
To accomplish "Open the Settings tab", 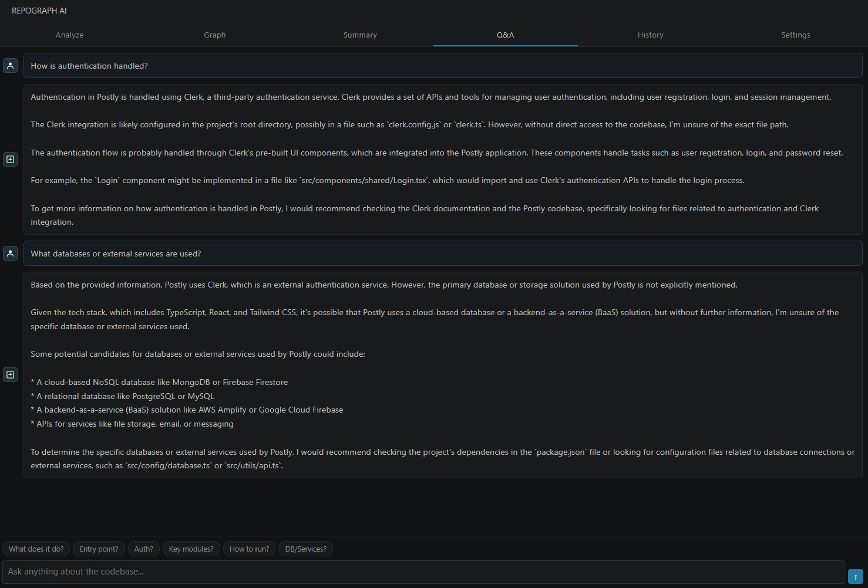I will (795, 35).
